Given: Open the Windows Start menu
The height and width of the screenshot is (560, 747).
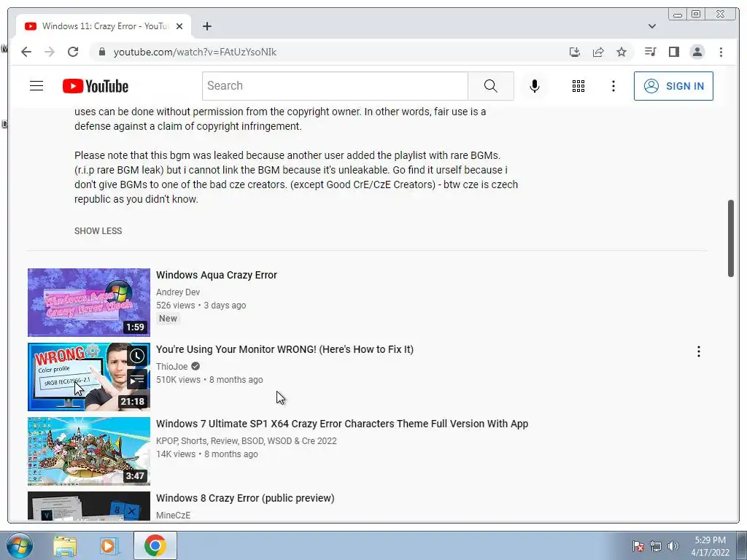Looking at the screenshot, I should coord(19,545).
